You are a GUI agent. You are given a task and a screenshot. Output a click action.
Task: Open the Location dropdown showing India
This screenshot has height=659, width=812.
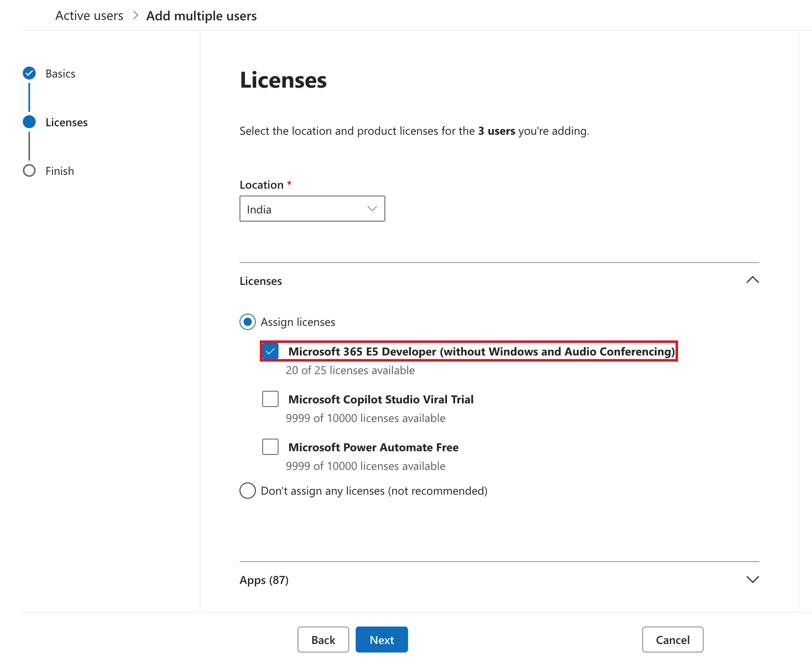pos(312,209)
